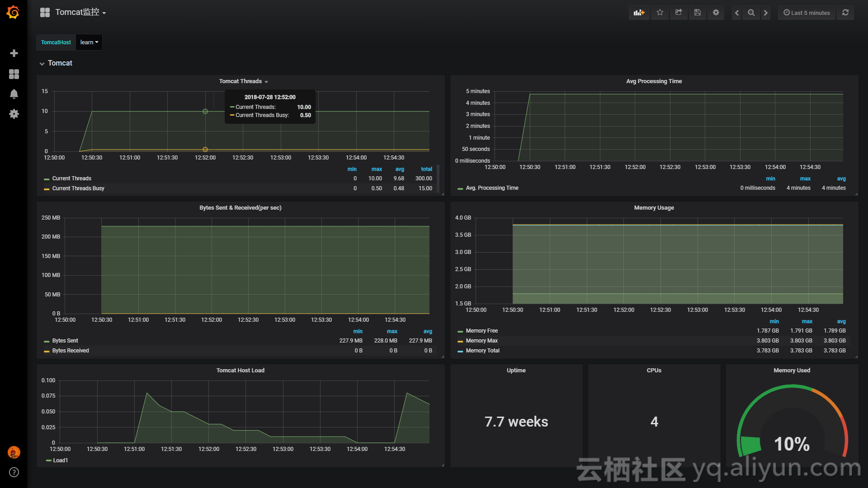Open the Configuration gear in sidebar
Image resolution: width=868 pixels, height=488 pixels.
pos(14,114)
